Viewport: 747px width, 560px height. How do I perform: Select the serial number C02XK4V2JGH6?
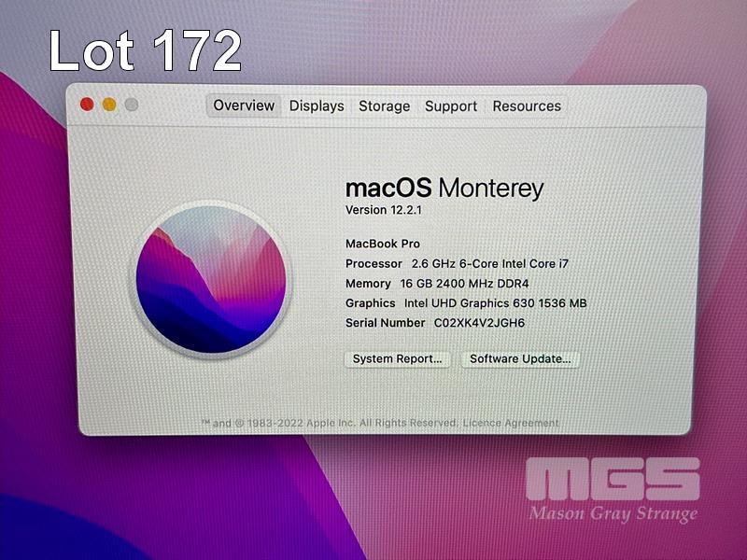(479, 323)
